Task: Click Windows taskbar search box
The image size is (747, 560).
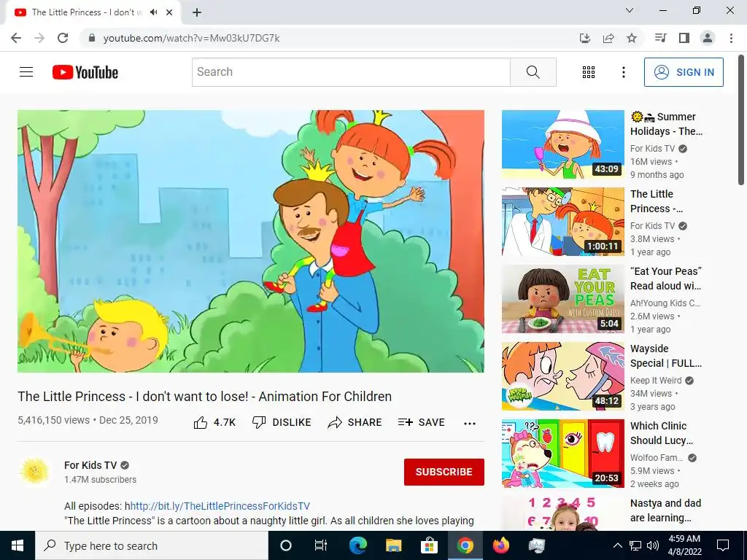Action: pos(152,545)
